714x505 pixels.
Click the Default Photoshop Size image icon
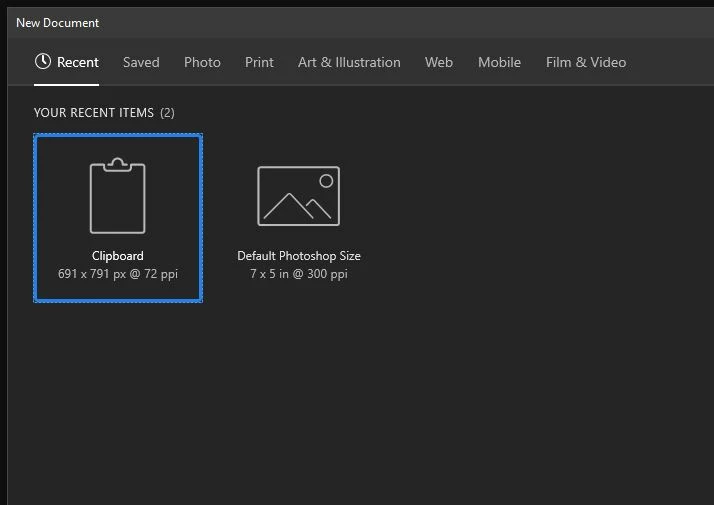coord(299,196)
